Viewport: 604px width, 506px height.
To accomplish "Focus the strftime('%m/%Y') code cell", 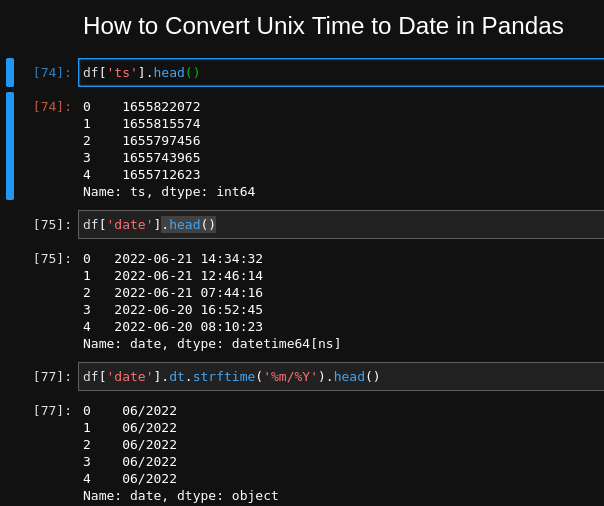I will click(341, 376).
